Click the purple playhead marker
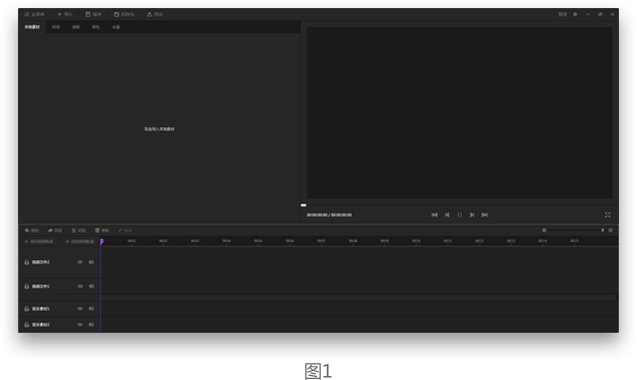The height and width of the screenshot is (380, 637). (x=102, y=241)
